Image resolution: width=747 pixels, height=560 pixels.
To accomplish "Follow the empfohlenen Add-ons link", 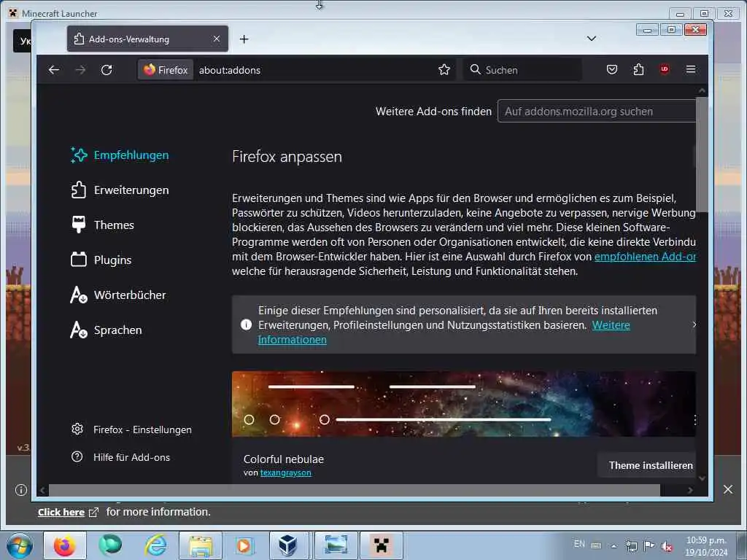I will point(645,257).
